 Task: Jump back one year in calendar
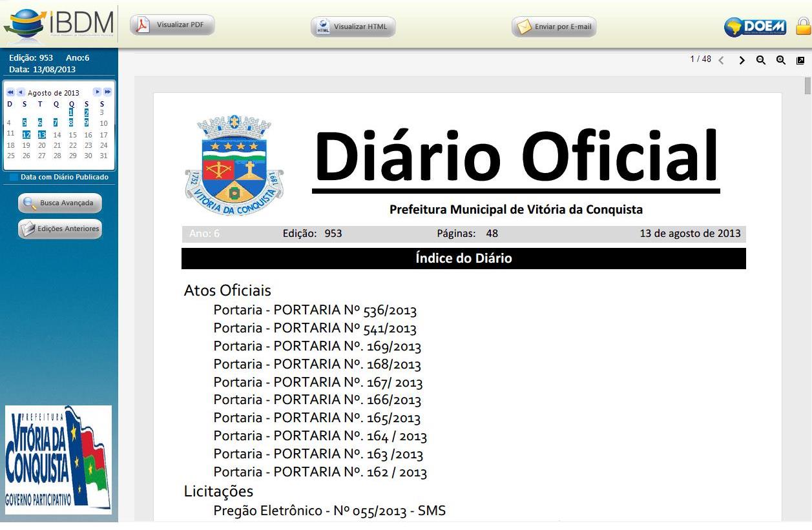coord(10,92)
